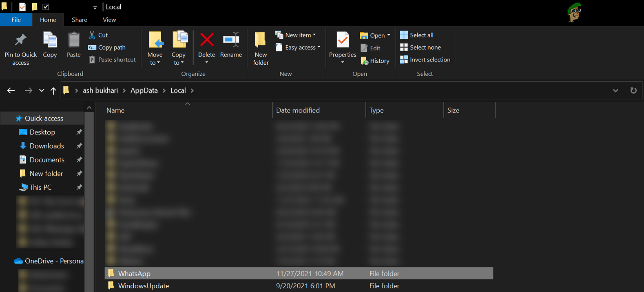Open the File menu tab
The image size is (644, 292).
pos(16,20)
